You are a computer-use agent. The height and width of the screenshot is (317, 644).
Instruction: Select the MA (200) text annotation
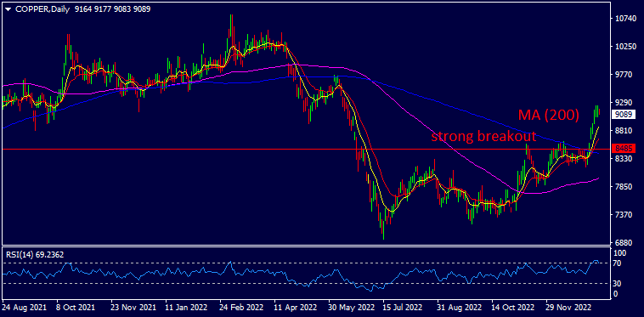tap(548, 116)
